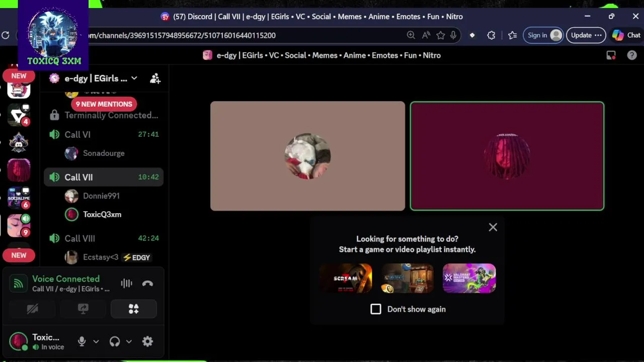Click top NEW unread indicator in server list
Screen dimensions: 644x362
point(19,76)
